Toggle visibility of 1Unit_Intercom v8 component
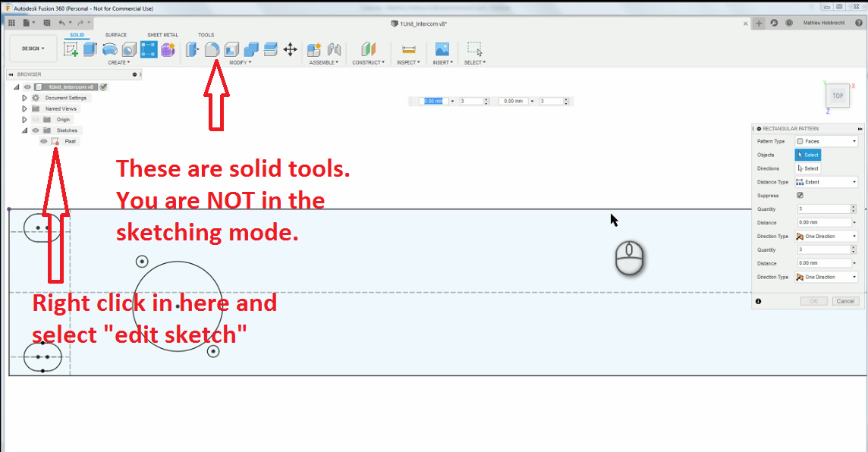 tap(27, 87)
